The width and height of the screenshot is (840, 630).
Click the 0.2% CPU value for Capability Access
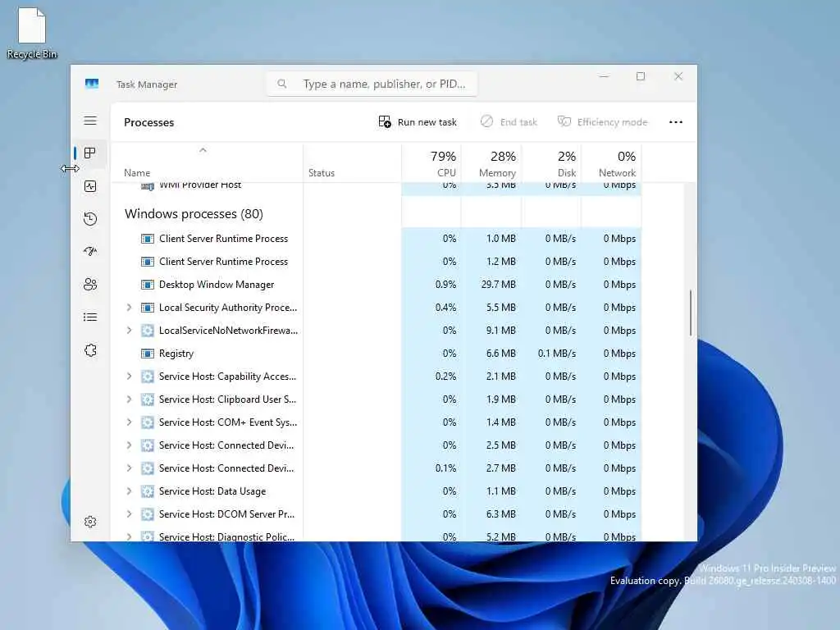coord(445,377)
